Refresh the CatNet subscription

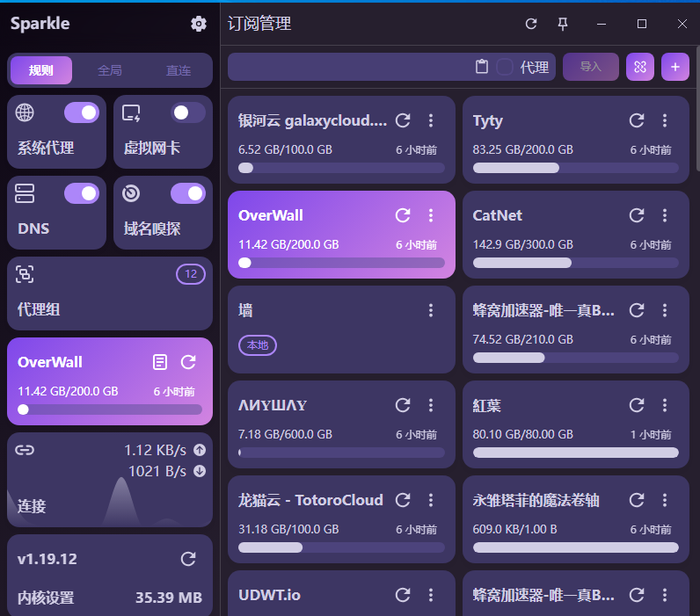tap(637, 215)
